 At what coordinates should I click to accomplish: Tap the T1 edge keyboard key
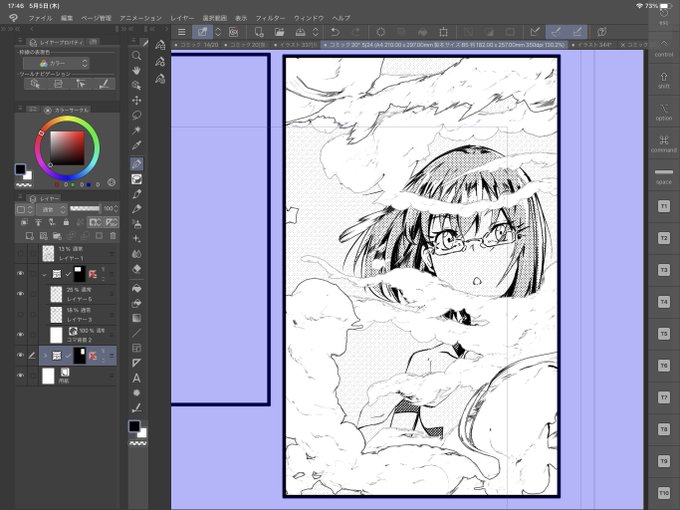(664, 206)
